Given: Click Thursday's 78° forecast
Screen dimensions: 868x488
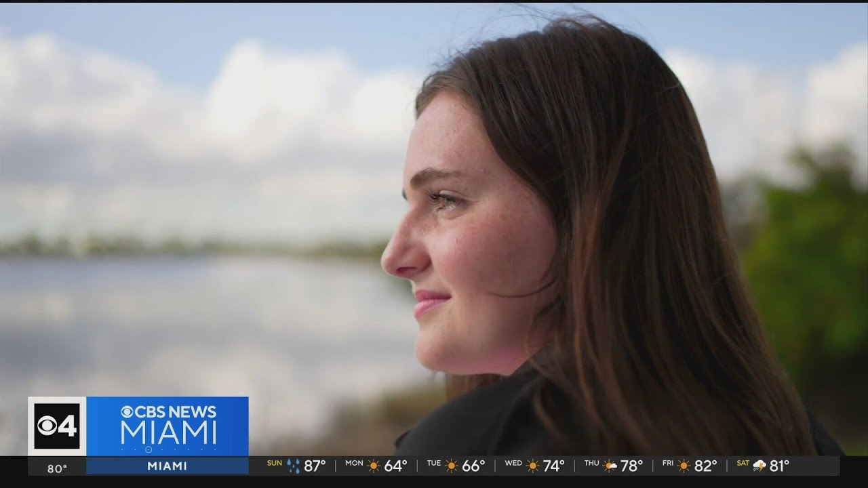Looking at the screenshot, I should tap(631, 466).
